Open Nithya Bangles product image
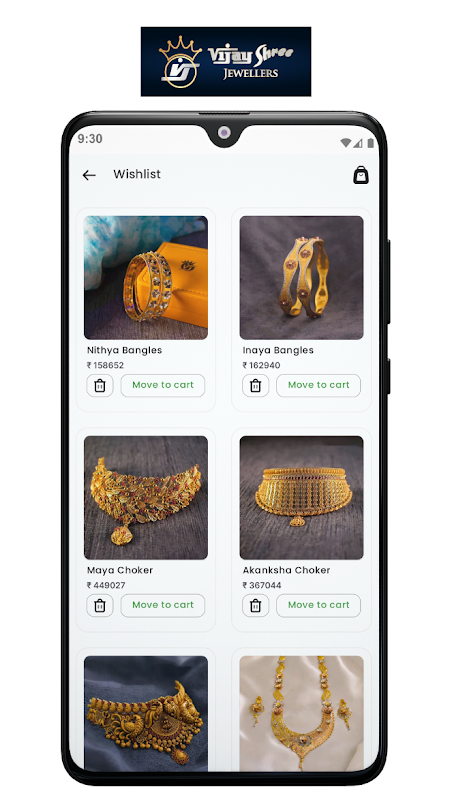Viewport: 452px width, 800px height. [146, 278]
